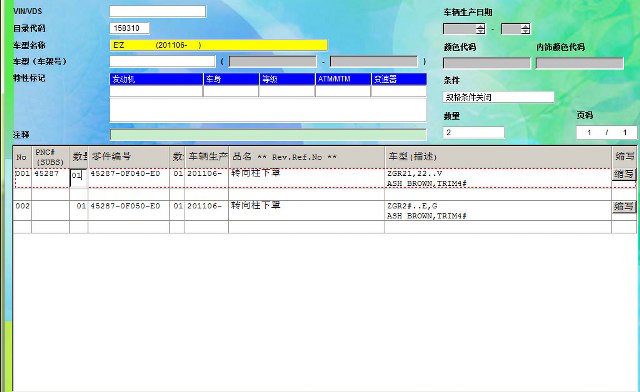Click the empty cell under 发动机
Image resolution: width=640 pixels, height=392 pixels.
[156, 91]
